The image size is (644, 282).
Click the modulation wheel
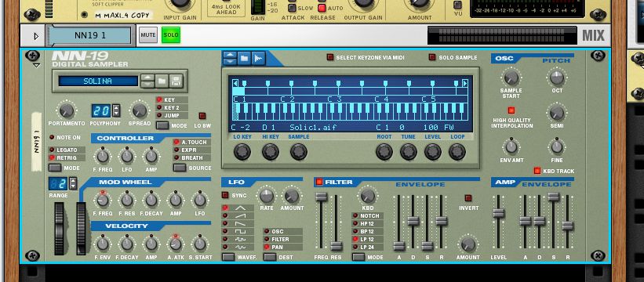[81, 229]
